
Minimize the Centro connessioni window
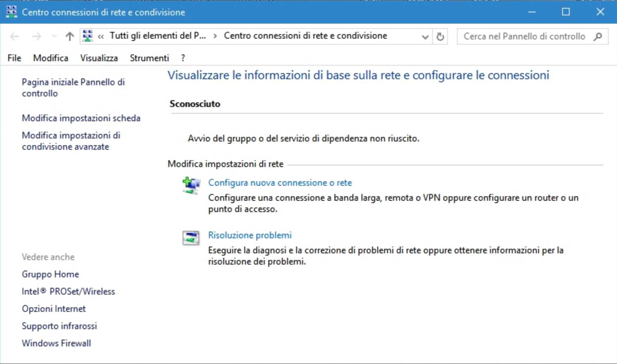[532, 12]
